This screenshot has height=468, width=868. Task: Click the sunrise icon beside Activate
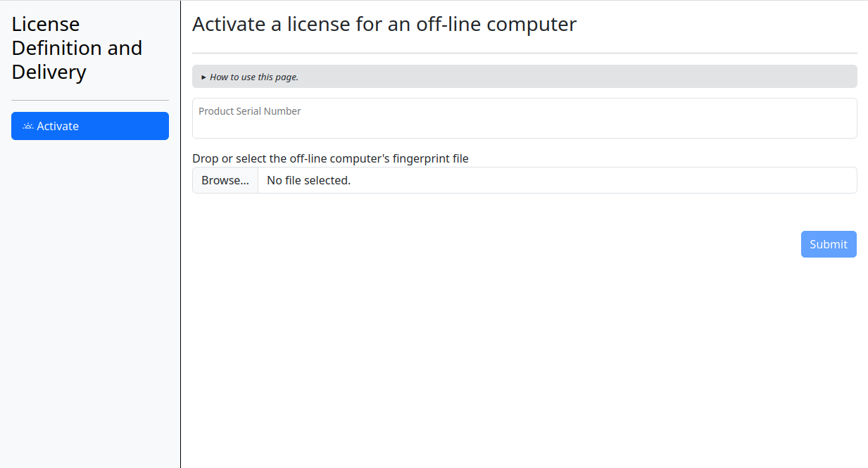[28, 126]
